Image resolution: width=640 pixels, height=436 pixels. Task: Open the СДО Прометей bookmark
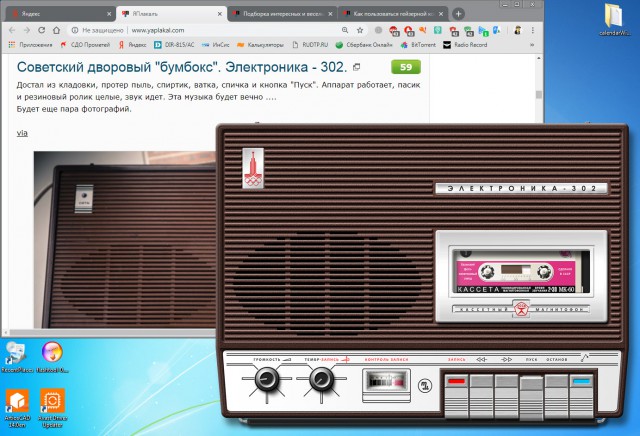tap(85, 45)
